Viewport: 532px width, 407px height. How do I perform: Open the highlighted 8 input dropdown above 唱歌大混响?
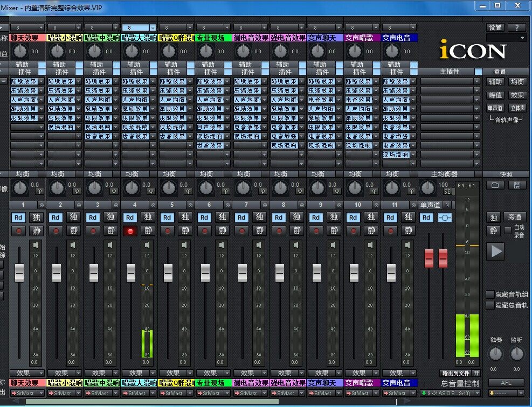click(153, 27)
